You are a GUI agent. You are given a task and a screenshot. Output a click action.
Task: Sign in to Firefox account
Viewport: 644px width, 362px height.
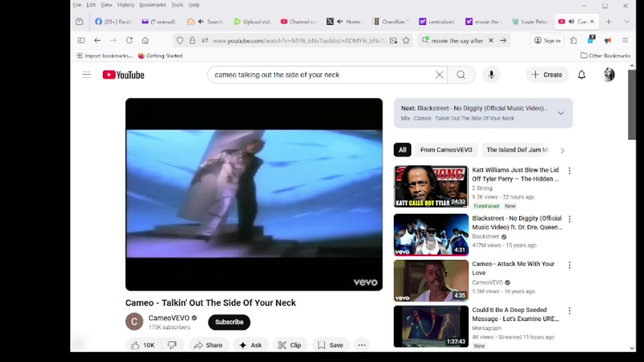[x=547, y=40]
